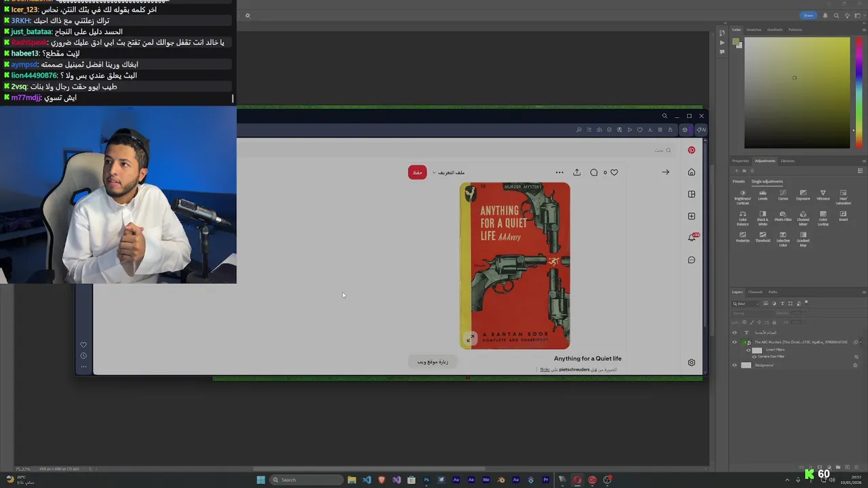Click the Photoshop Share button
Screen dimensions: 868x488
(x=808, y=16)
